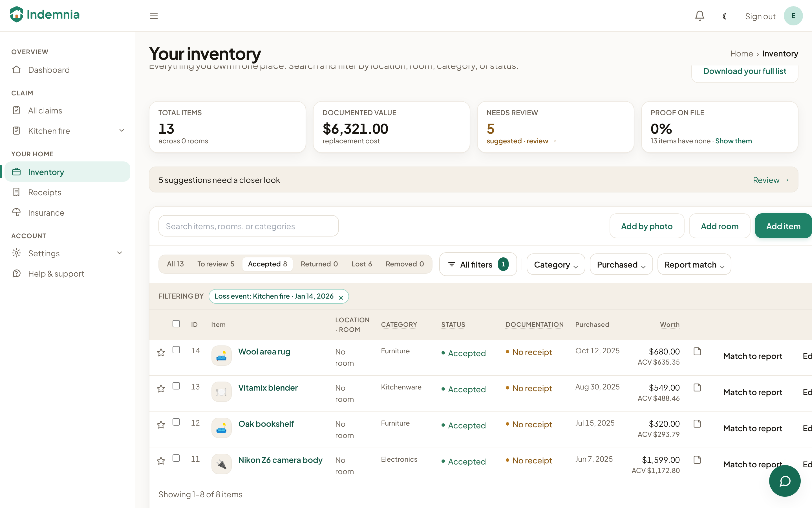Image resolution: width=812 pixels, height=508 pixels.
Task: Star the Nikon Z6 camera body item
Action: tap(161, 461)
